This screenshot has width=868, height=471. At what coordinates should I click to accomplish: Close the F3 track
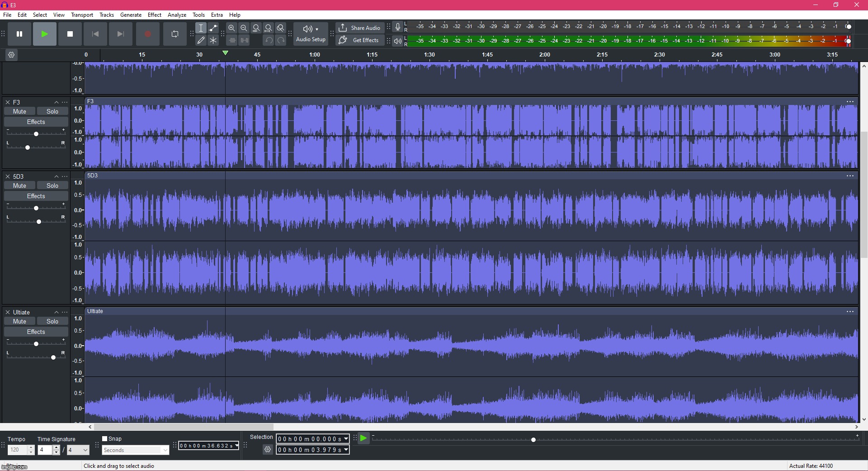(x=8, y=102)
